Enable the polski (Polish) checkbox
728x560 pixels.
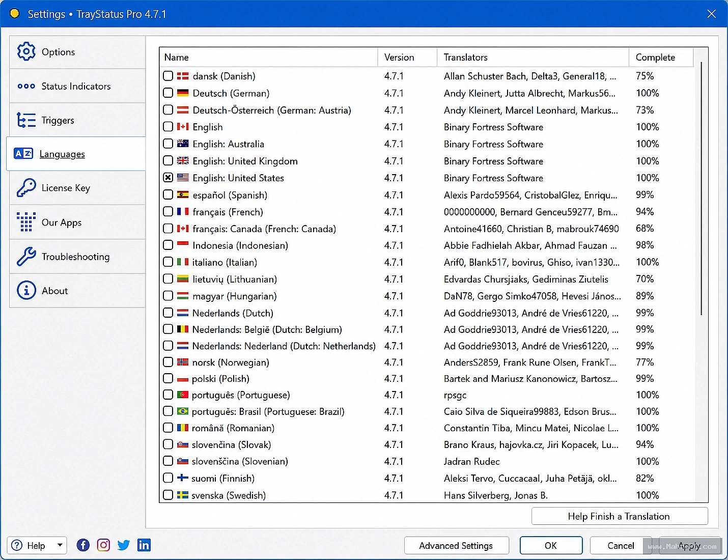[168, 378]
